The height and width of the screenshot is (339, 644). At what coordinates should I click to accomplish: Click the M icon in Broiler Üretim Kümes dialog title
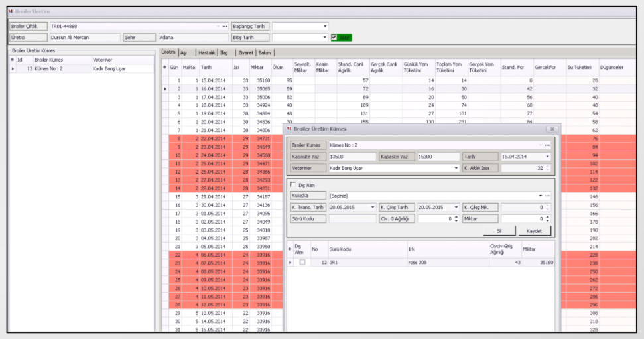point(289,129)
